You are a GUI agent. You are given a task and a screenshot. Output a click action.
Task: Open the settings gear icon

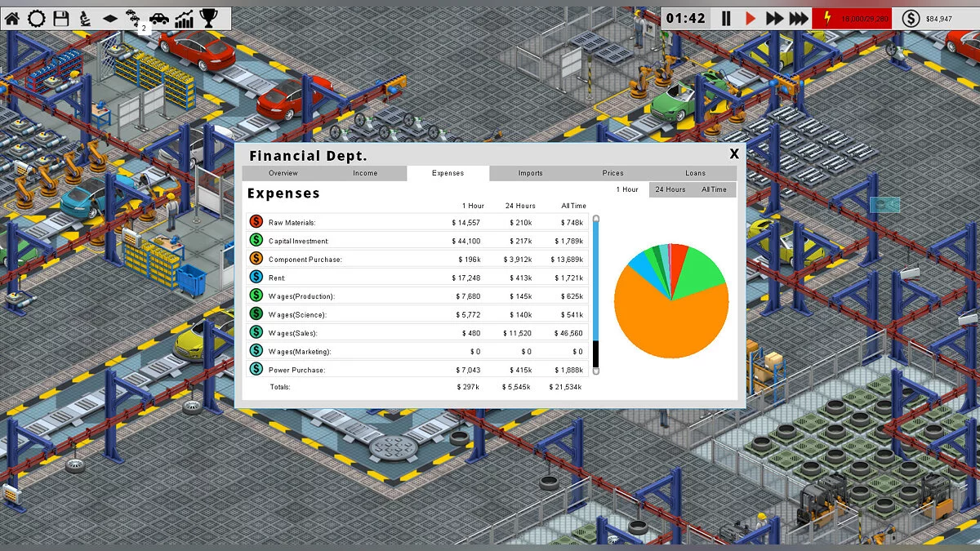click(37, 18)
